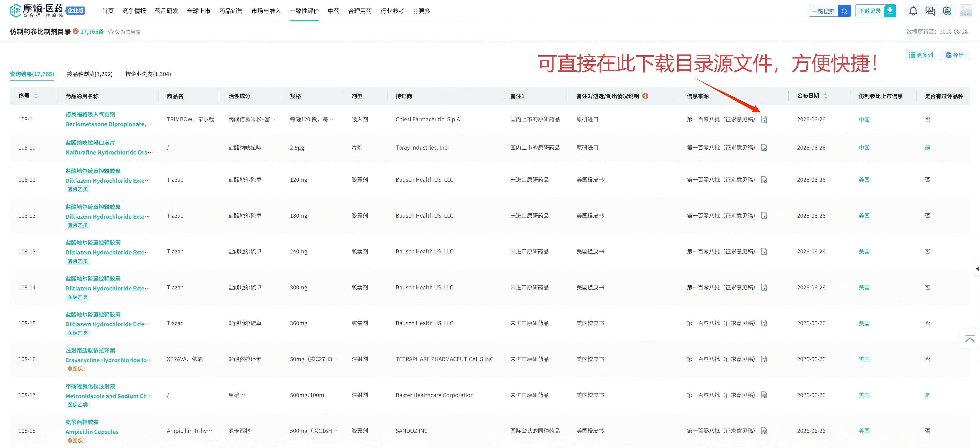This screenshot has width=980, height=448.
Task: Click the 摩熵医药 logo
Action: (x=37, y=11)
